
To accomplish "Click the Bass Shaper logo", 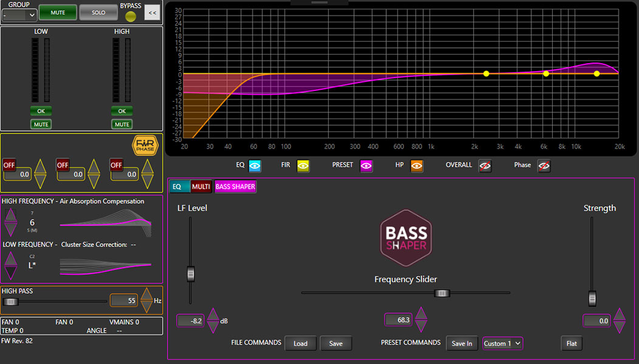I will click(x=406, y=238).
